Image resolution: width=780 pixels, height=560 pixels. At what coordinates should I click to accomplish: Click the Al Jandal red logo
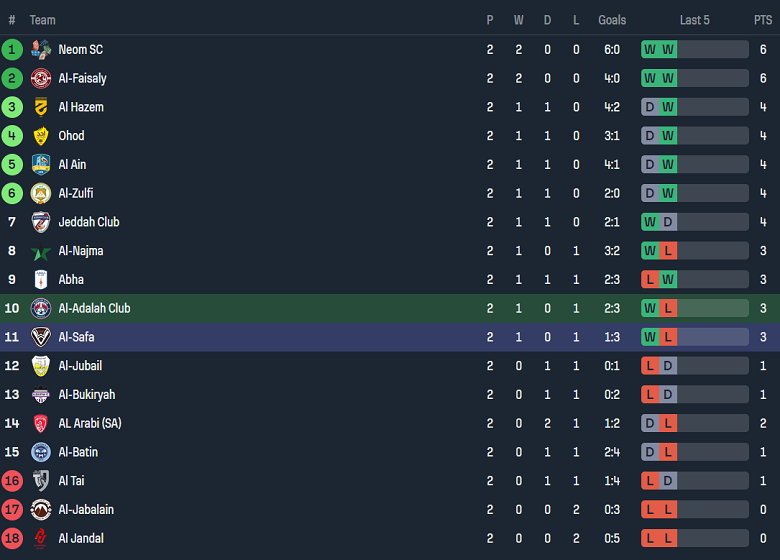41,538
